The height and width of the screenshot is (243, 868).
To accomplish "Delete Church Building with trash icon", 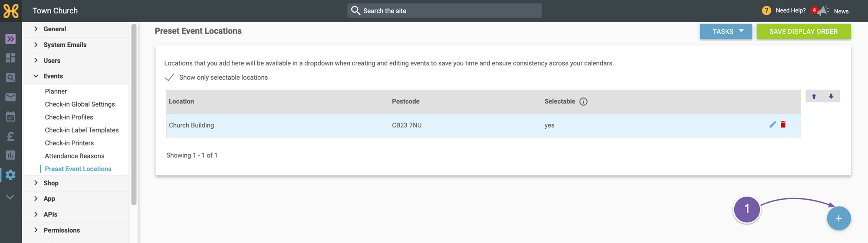I will coord(783,125).
